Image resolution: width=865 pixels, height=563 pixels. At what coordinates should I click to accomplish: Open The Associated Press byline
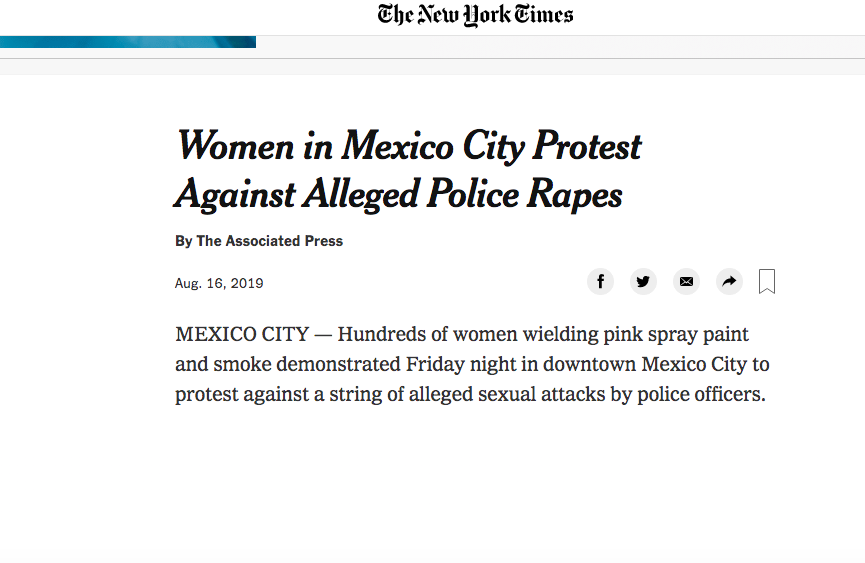point(269,241)
